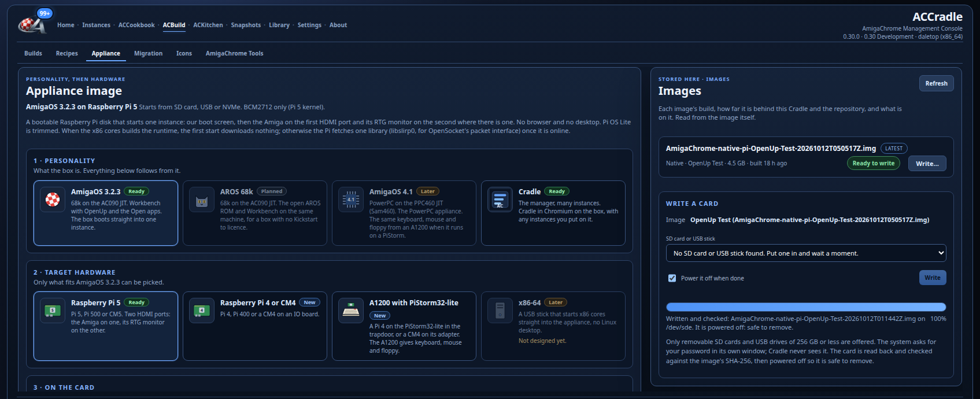Click the Raspberry Pi 4 board icon

click(202, 311)
